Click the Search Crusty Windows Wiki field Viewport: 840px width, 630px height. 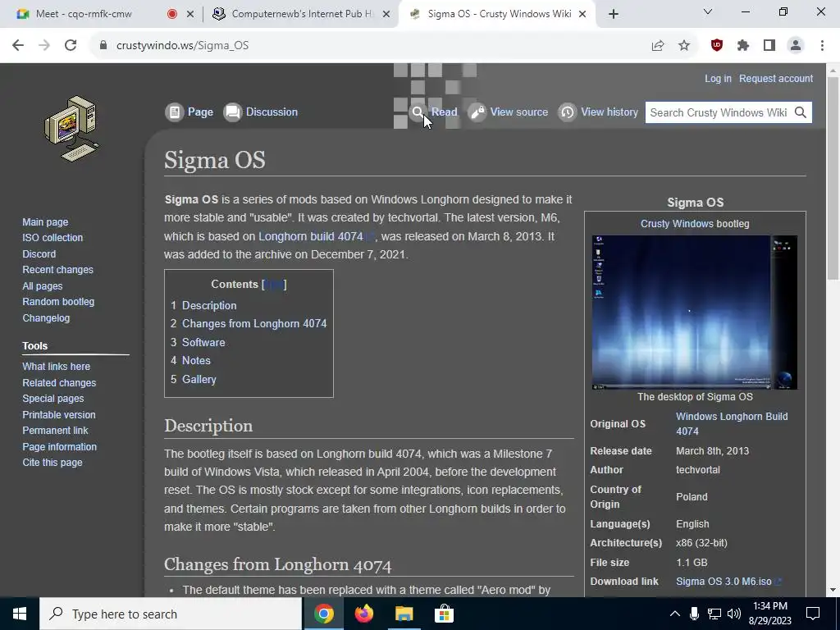pos(719,112)
